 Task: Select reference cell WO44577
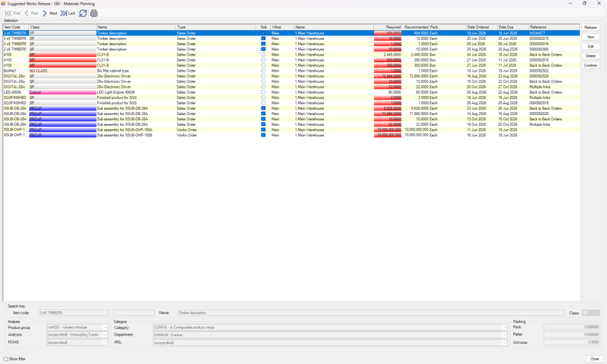(554, 33)
